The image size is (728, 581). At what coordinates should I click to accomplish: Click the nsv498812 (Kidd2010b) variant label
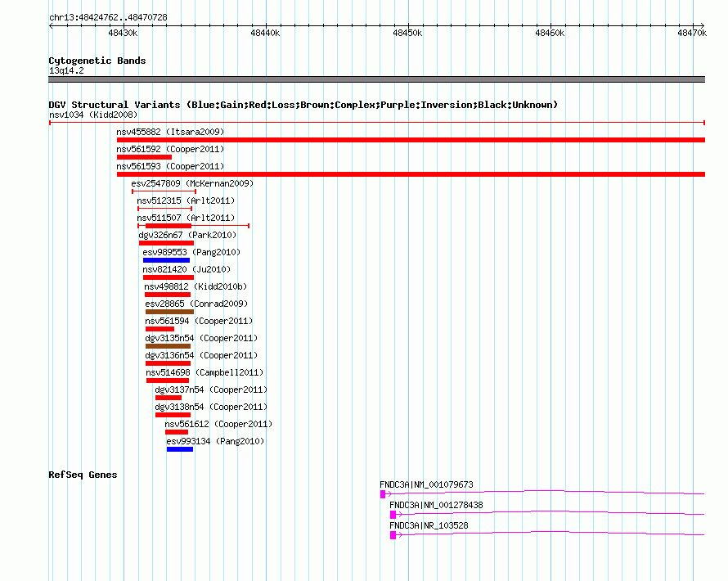point(195,286)
